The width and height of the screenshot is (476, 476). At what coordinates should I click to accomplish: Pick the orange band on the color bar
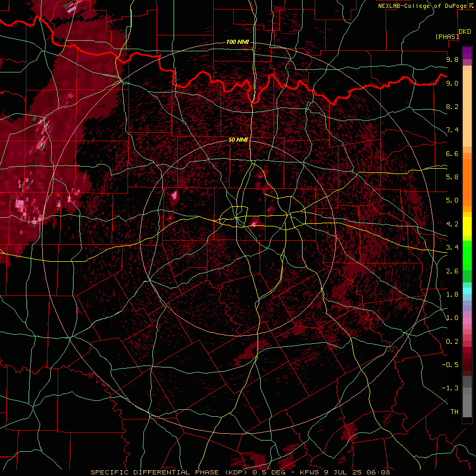point(467,182)
